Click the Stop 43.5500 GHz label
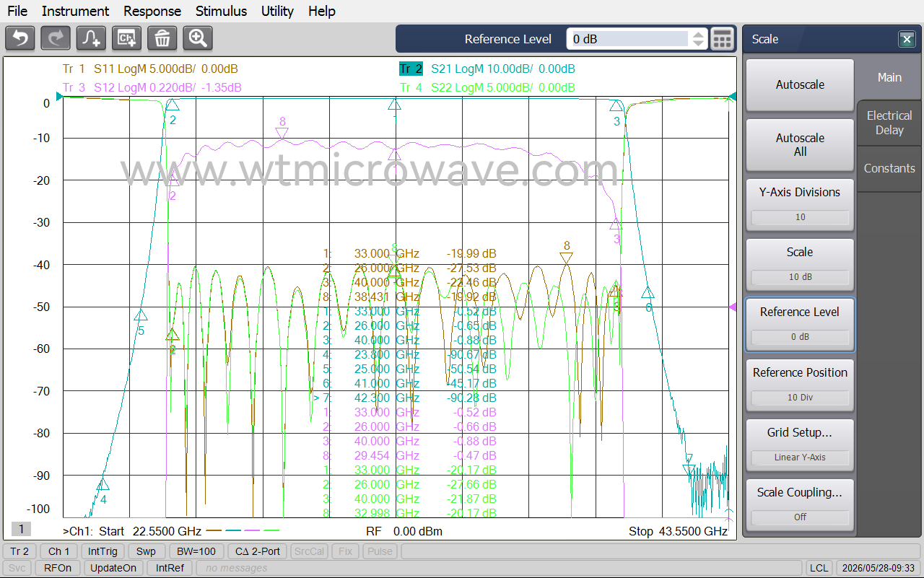The image size is (924, 578). 678,532
